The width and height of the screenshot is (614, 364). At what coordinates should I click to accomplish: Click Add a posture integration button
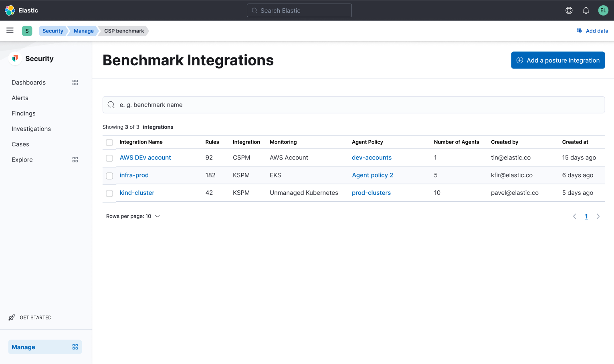[x=558, y=60]
